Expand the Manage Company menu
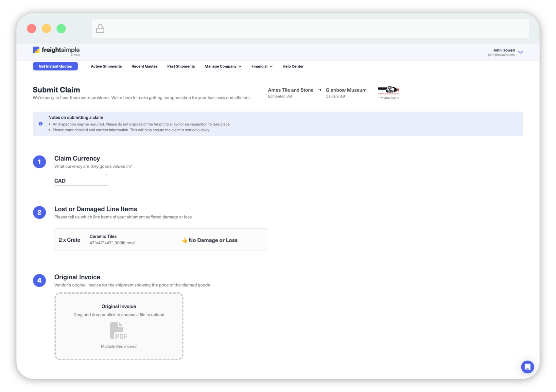556x392 pixels. (x=223, y=66)
